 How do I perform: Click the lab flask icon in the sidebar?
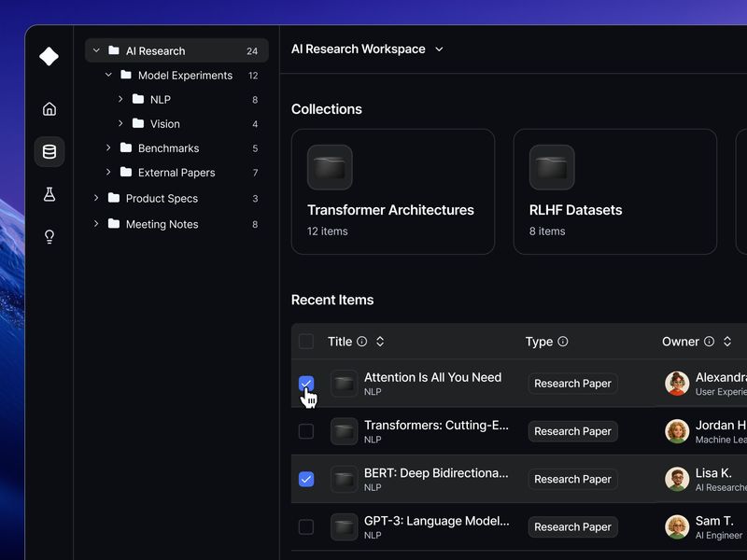pos(49,194)
